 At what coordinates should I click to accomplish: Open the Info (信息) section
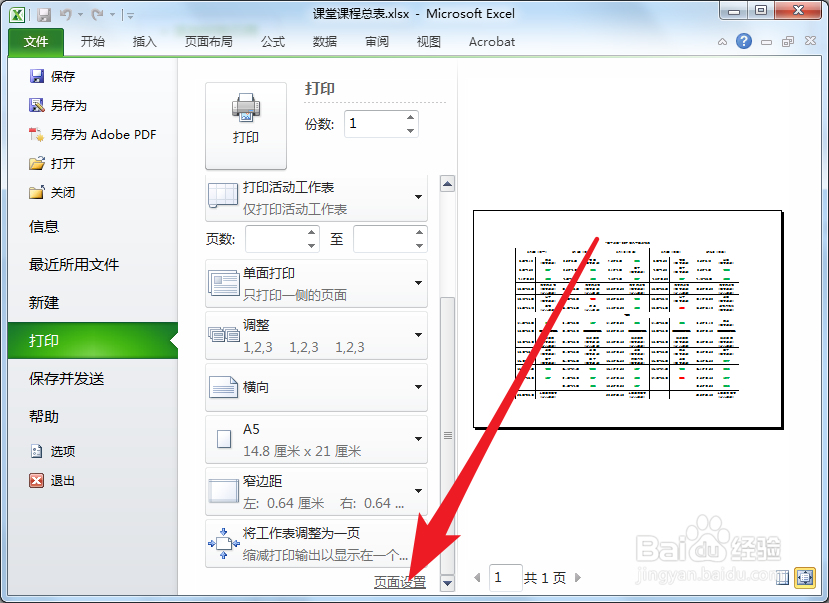click(44, 227)
